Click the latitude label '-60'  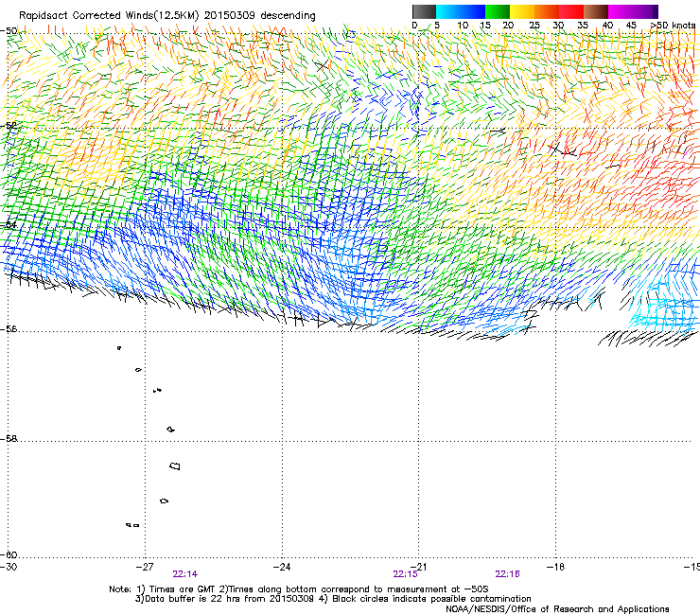pyautogui.click(x=9, y=555)
